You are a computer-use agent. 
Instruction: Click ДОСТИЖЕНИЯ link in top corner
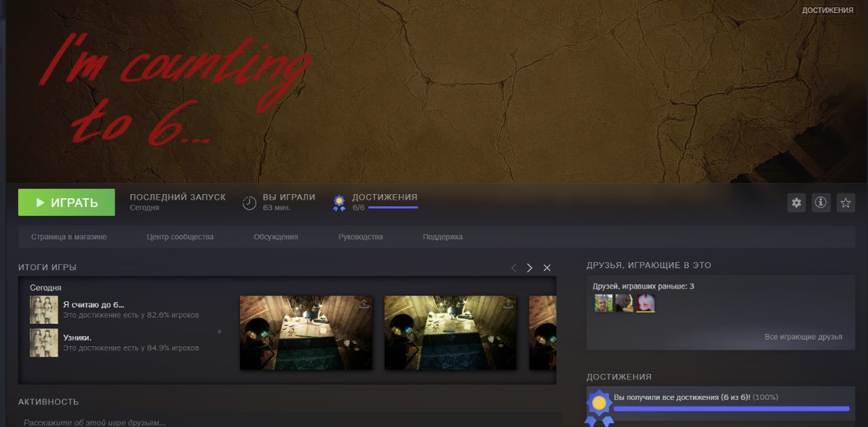pyautogui.click(x=827, y=10)
